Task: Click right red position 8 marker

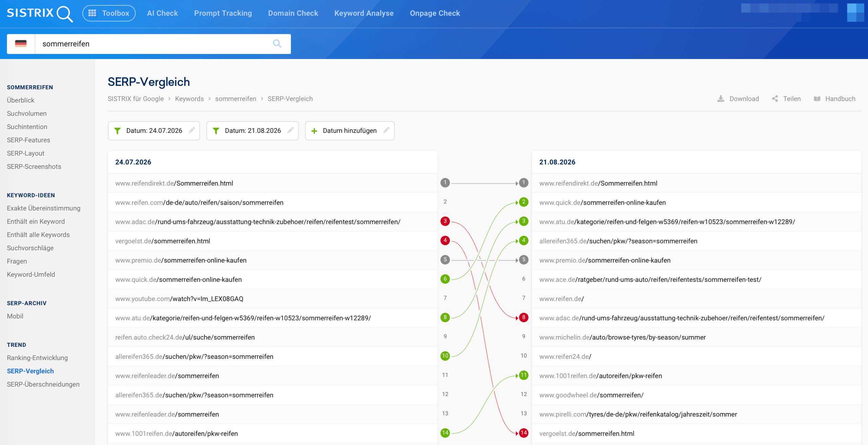Action: (524, 317)
